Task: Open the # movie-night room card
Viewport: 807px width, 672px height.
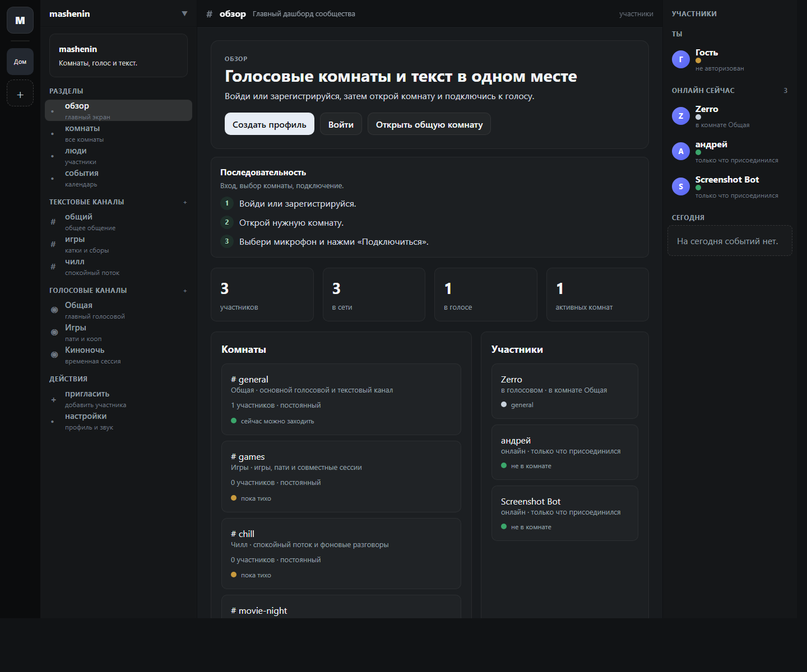Action: click(341, 607)
